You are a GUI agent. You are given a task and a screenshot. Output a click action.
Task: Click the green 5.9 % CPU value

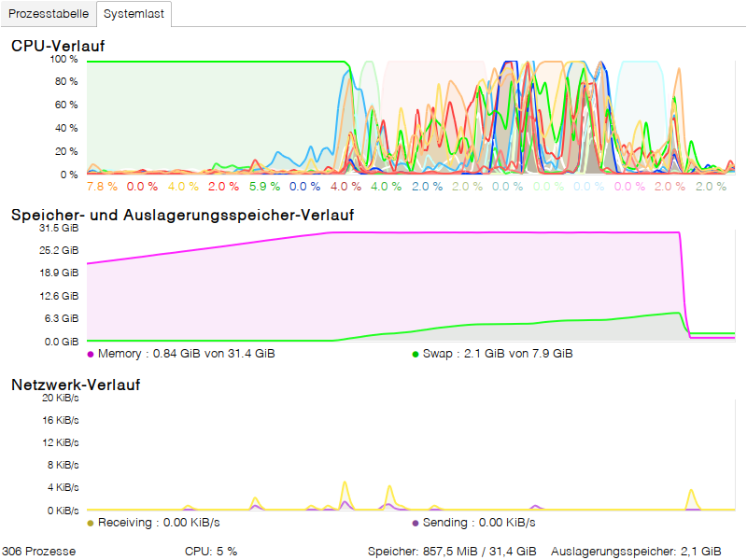(264, 186)
